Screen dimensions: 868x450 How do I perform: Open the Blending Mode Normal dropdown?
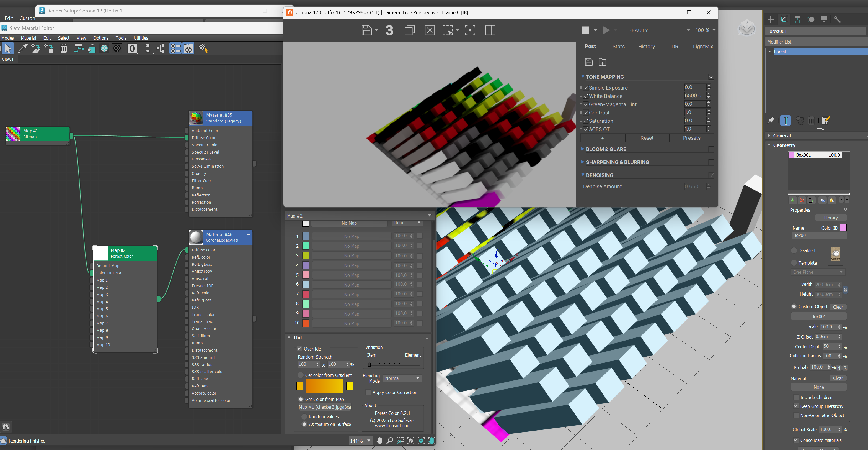coord(402,378)
